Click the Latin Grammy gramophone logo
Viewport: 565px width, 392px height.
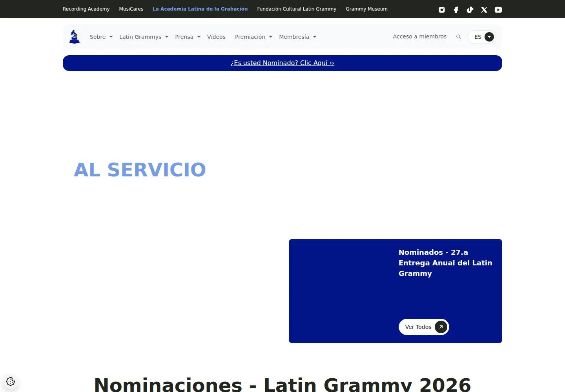pos(75,37)
